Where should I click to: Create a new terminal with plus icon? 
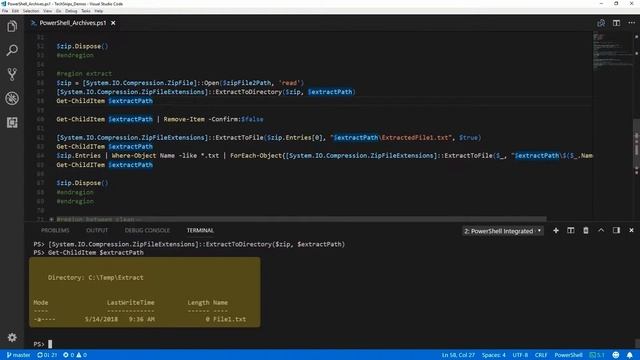pos(556,231)
